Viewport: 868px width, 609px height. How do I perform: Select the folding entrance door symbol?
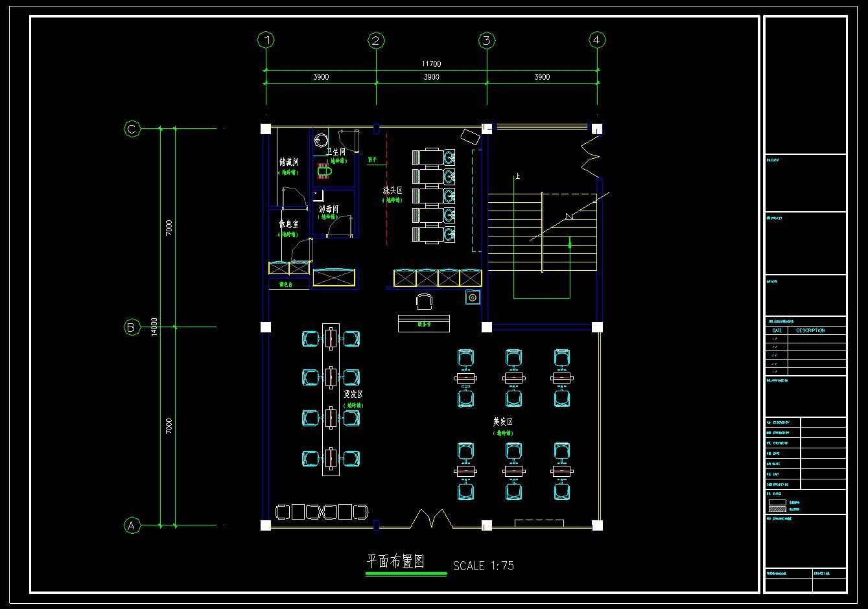430,519
